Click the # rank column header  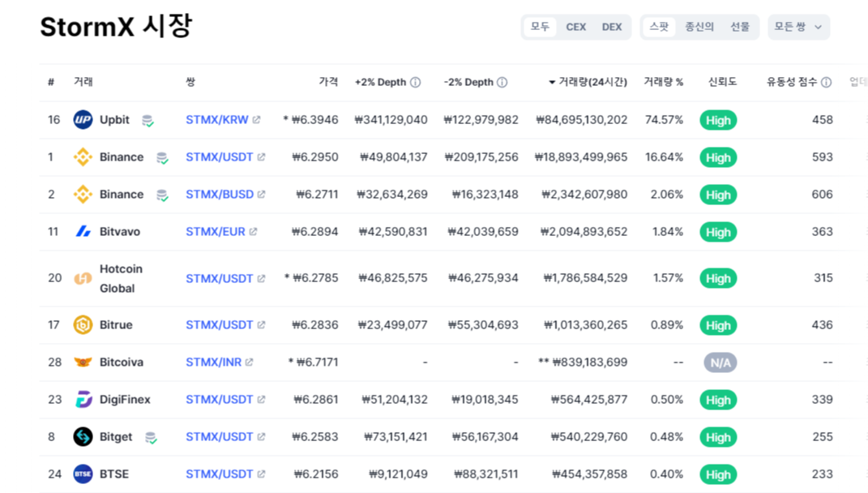[x=51, y=82]
